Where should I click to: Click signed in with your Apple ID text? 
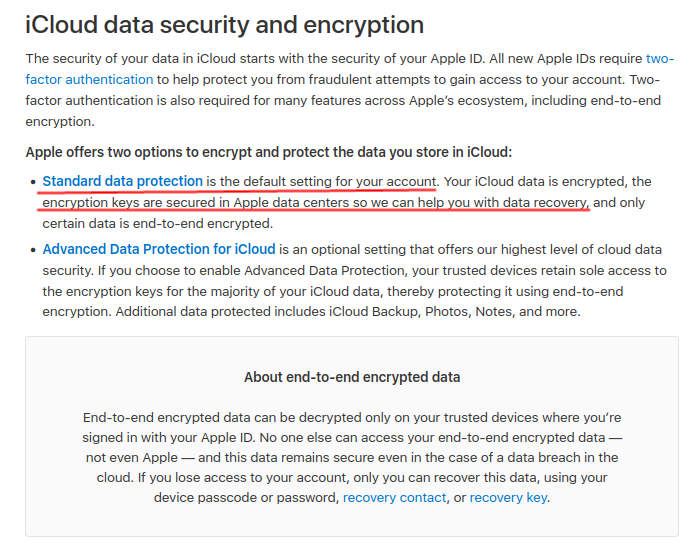tap(168, 437)
